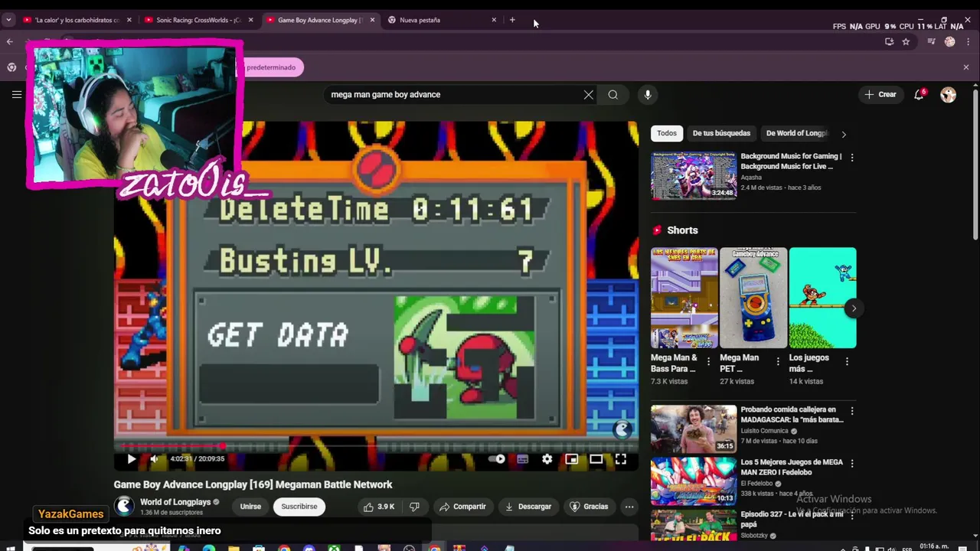Image resolution: width=980 pixels, height=551 pixels.
Task: Close the Nueva pestaña tab
Action: pyautogui.click(x=494, y=20)
